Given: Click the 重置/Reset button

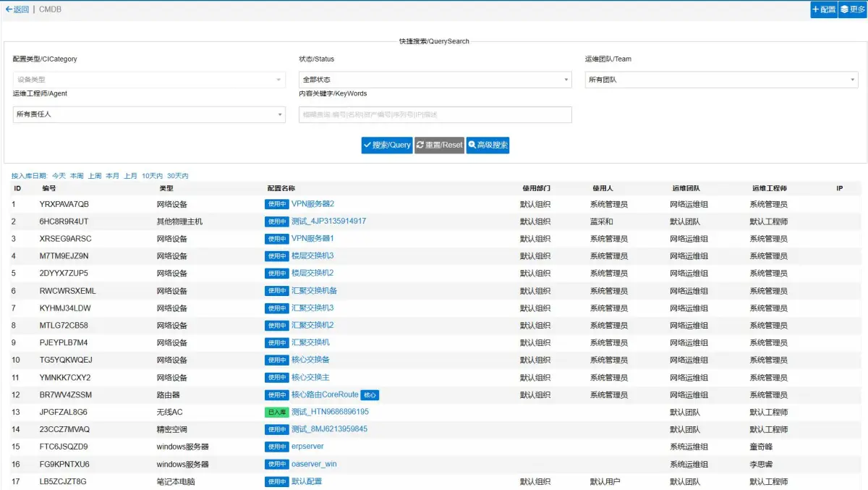Looking at the screenshot, I should 439,145.
